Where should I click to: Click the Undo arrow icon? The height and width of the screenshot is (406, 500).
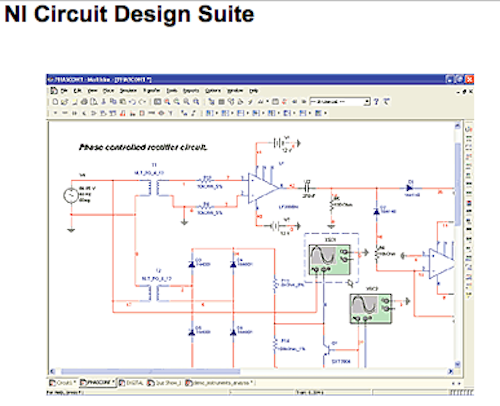tap(133, 102)
